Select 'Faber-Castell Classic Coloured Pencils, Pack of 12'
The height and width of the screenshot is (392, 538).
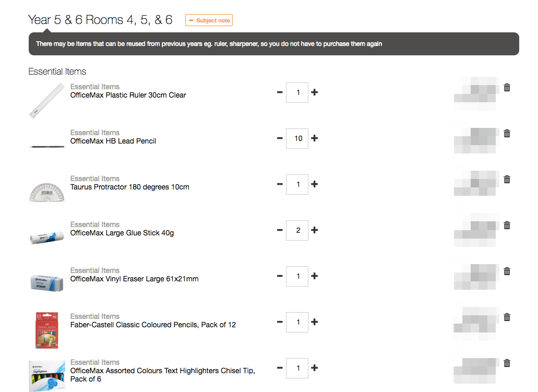(153, 325)
